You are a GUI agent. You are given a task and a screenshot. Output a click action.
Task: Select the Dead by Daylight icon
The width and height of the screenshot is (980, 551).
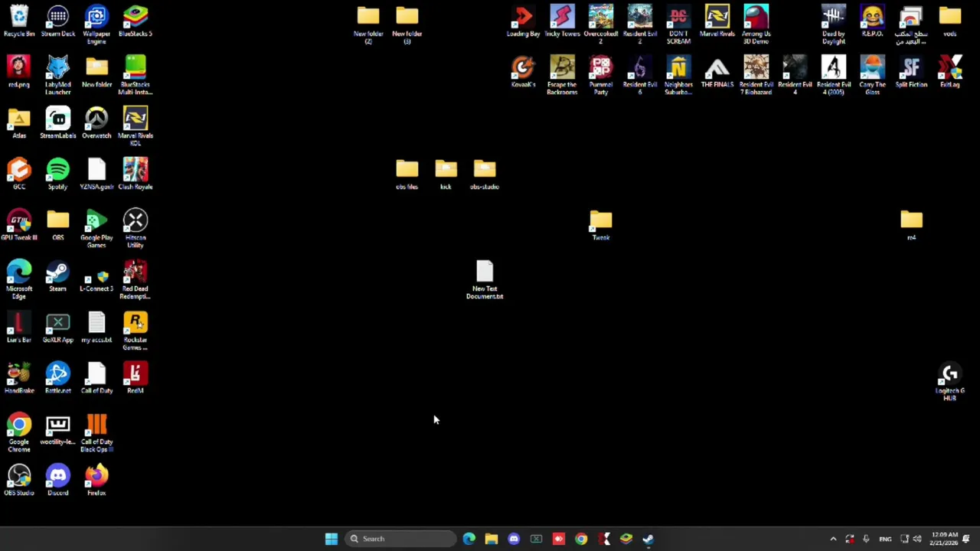pos(834,24)
